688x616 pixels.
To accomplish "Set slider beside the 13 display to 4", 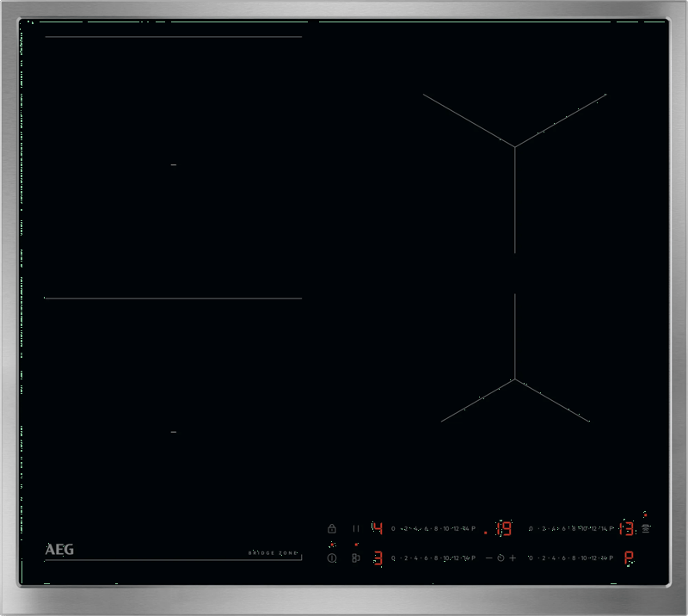I will click(x=554, y=528).
